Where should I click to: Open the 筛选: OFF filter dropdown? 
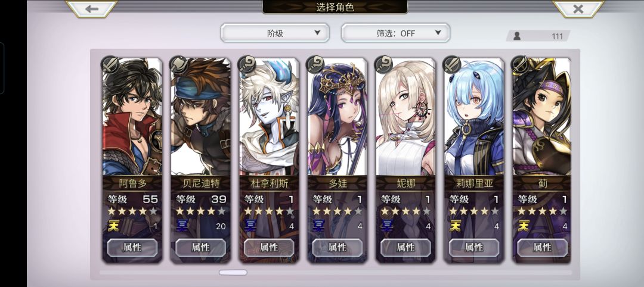[395, 33]
